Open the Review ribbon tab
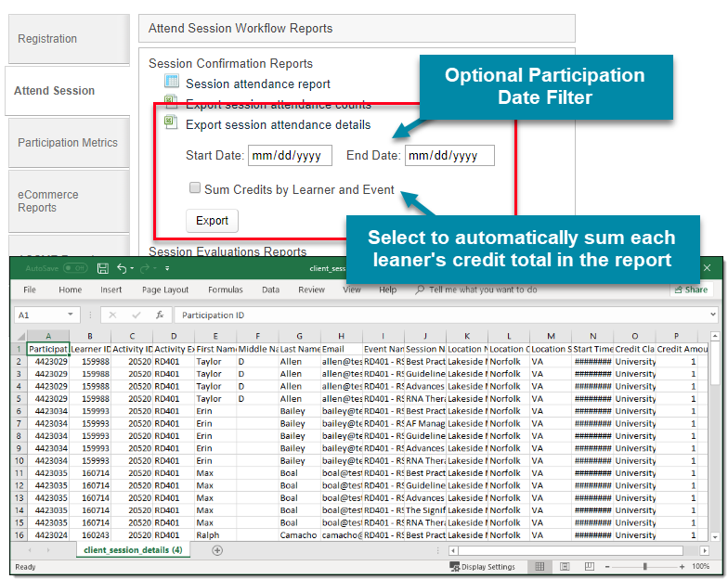The width and height of the screenshot is (728, 579). 312,289
